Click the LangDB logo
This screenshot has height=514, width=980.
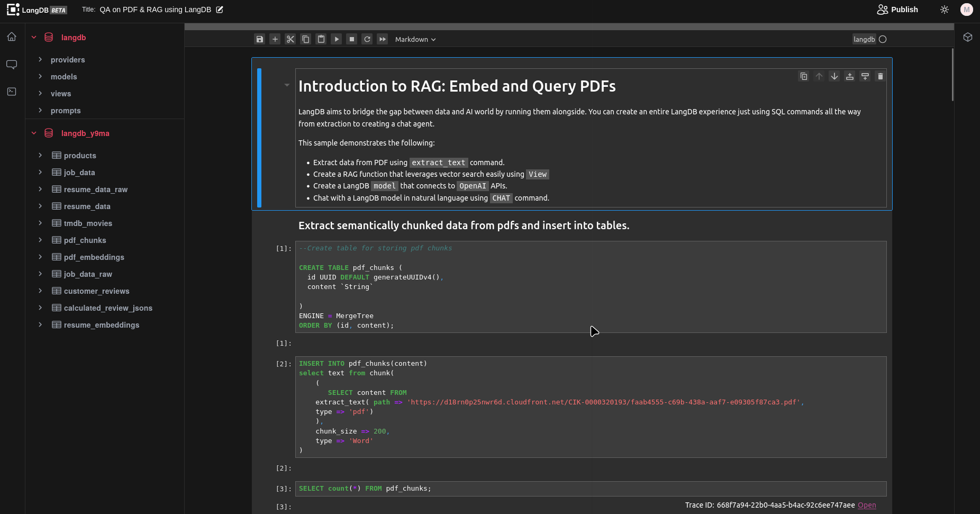[37, 10]
